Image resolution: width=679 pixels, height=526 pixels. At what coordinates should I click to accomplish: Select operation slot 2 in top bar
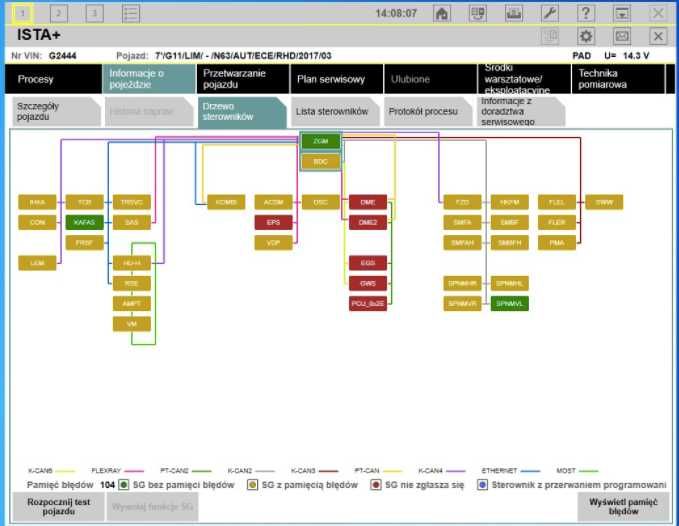click(x=59, y=13)
